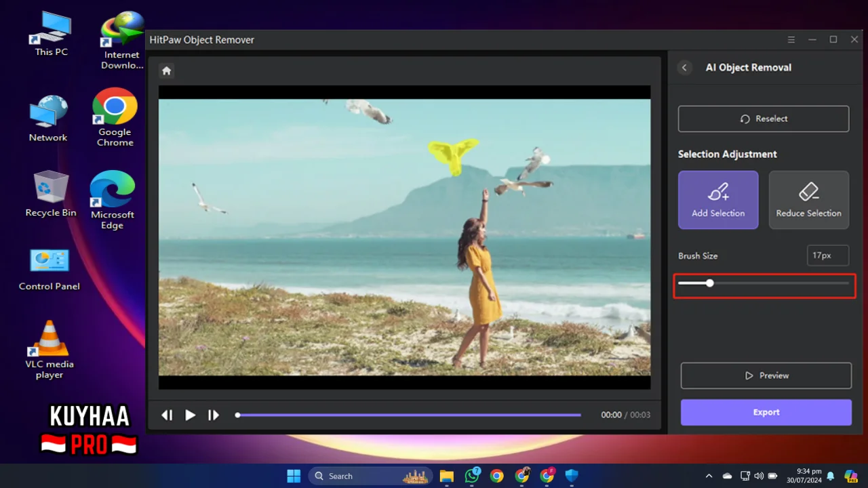Click the playhead at the timeline start
Viewport: 868px width, 488px height.
tap(237, 415)
